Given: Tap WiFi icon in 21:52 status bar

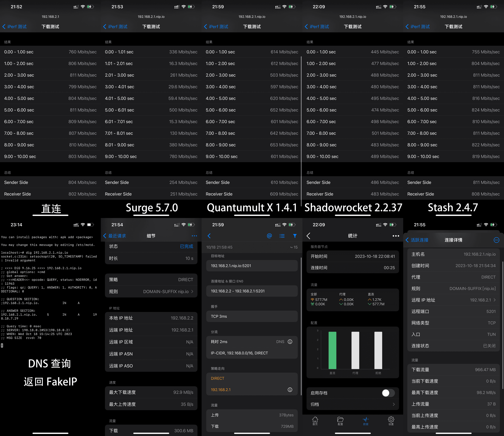Looking at the screenshot, I should pos(83,7).
